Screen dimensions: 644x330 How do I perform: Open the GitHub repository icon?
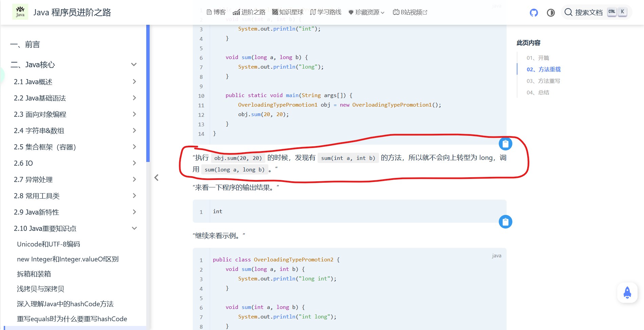pos(534,13)
